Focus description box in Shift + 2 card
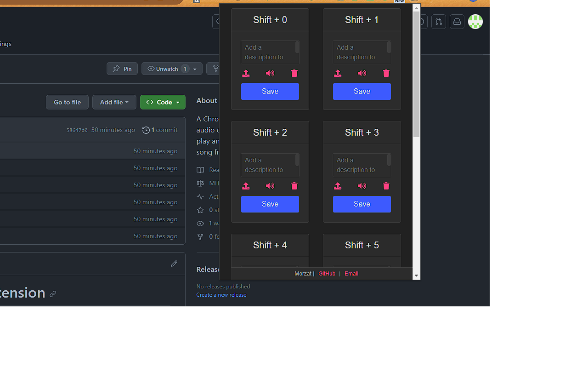Image resolution: width=588 pixels, height=368 pixels. [x=270, y=165]
